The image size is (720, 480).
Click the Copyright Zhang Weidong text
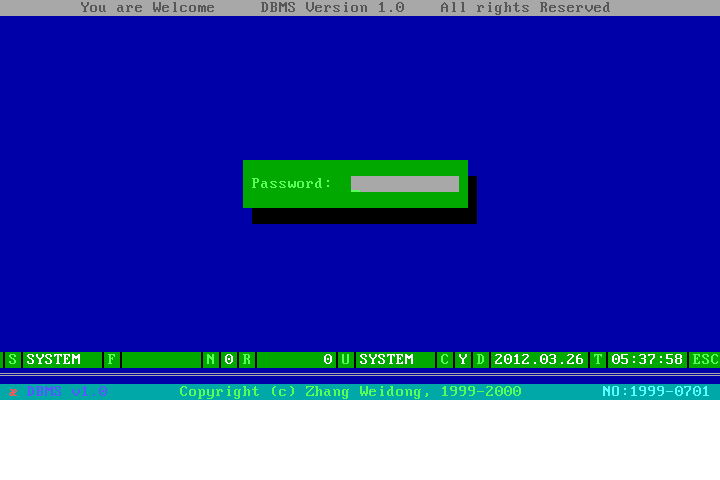point(350,391)
